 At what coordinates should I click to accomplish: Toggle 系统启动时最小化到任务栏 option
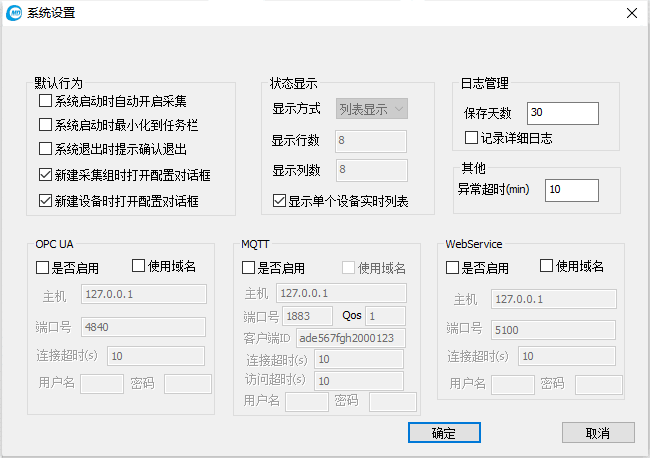45,125
